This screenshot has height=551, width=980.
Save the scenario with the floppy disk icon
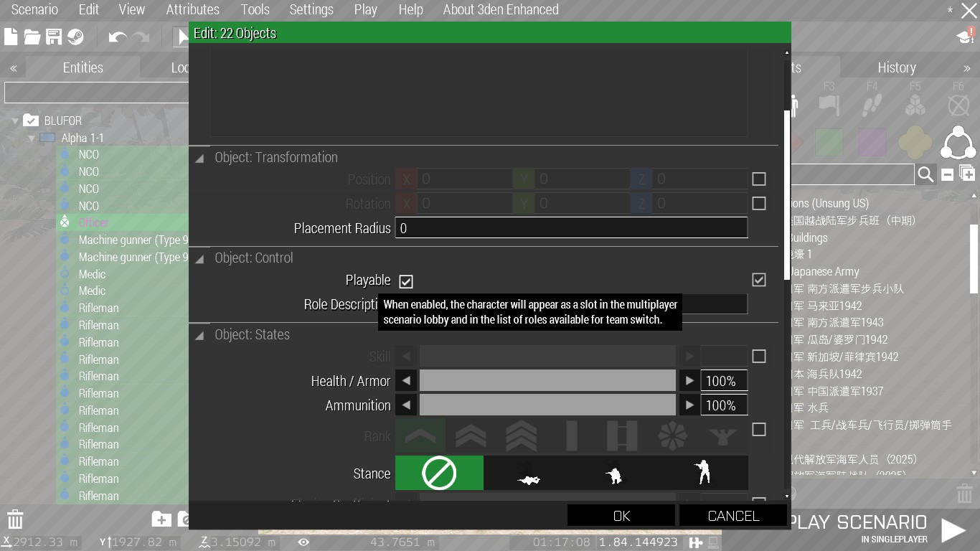tap(54, 37)
